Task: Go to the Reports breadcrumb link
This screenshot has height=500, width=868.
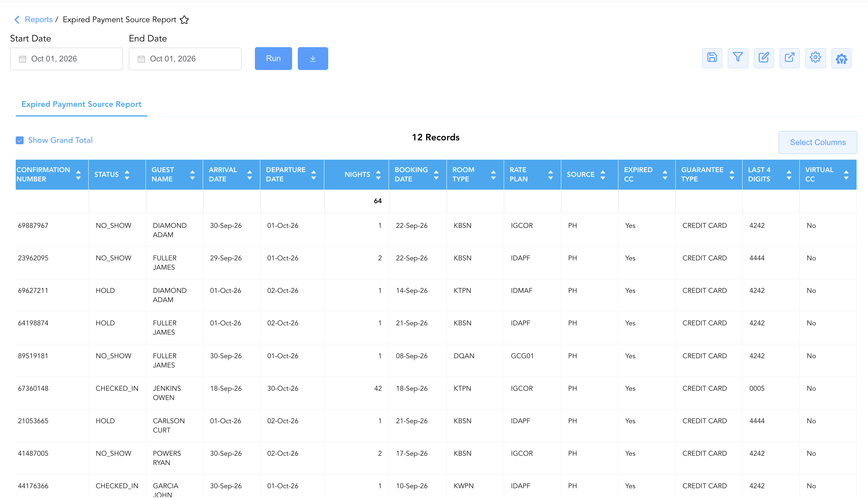Action: pyautogui.click(x=39, y=20)
